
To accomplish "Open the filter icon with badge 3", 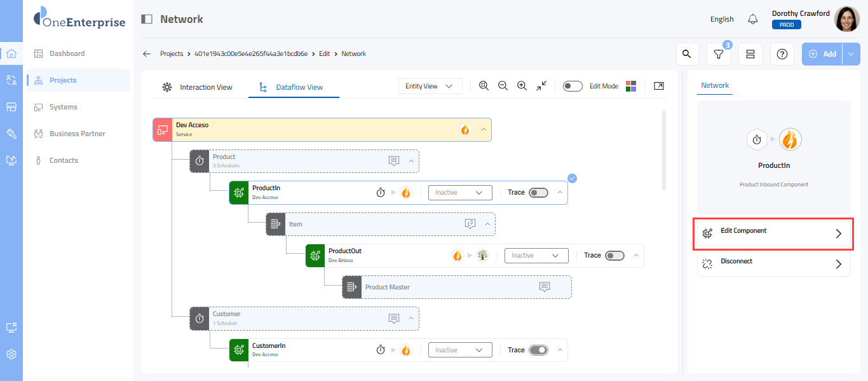I will [719, 54].
